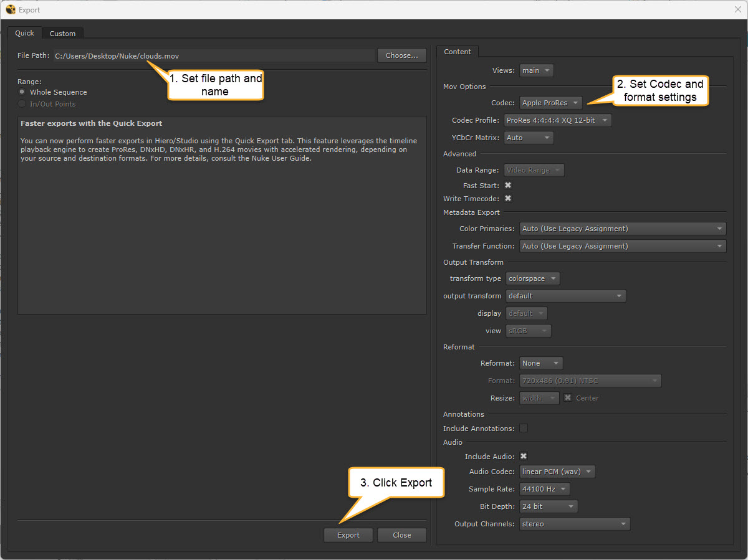748x560 pixels.
Task: Click the Close button at bottom
Action: [402, 535]
